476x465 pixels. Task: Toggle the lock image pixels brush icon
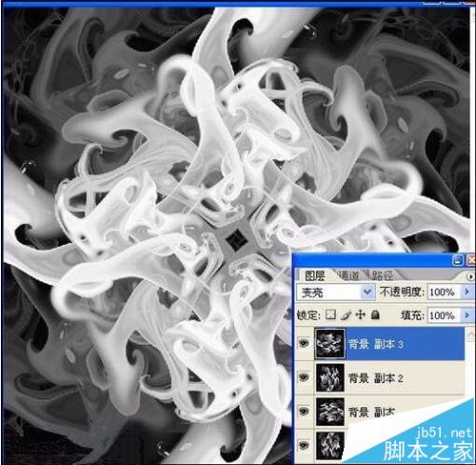click(x=347, y=314)
